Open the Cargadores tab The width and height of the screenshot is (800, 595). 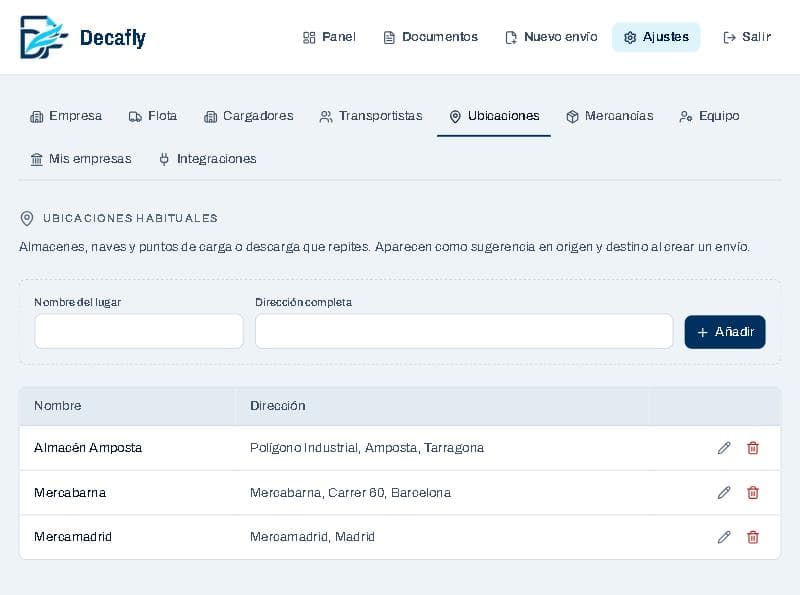(x=248, y=116)
